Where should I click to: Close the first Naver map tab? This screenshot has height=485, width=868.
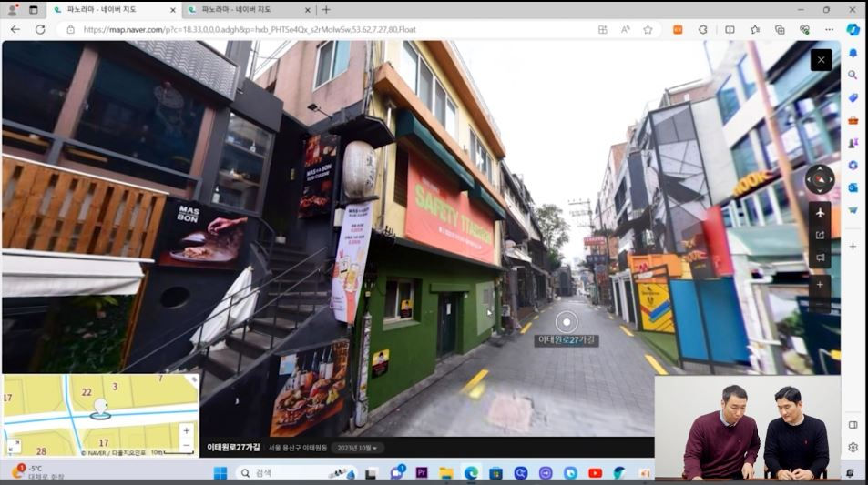click(x=173, y=10)
